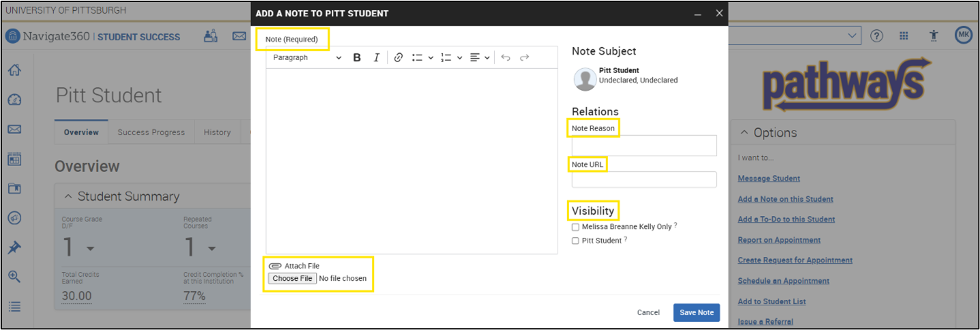Click help mark beside Pitt Student visibility
This screenshot has width=980, height=330.
coord(626,239)
